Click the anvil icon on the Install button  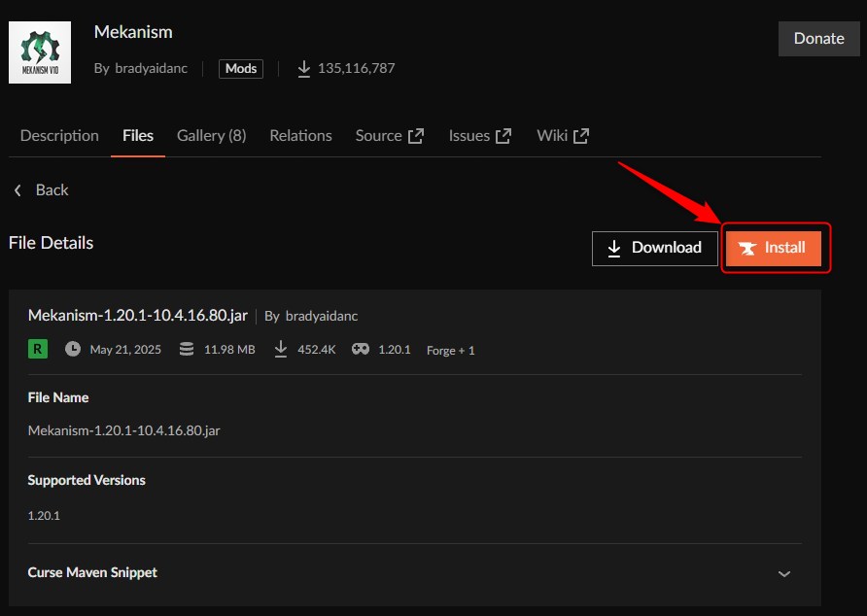click(x=747, y=249)
